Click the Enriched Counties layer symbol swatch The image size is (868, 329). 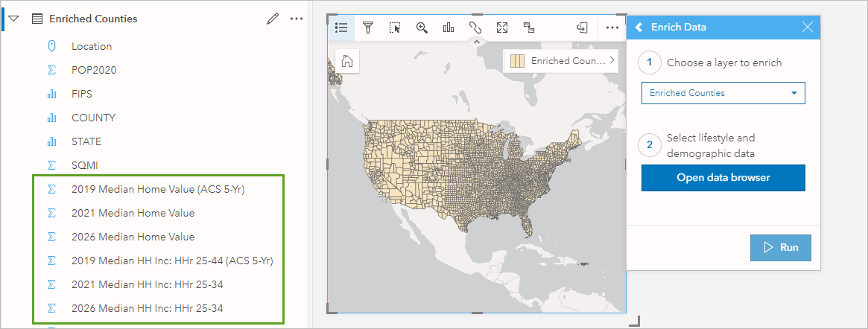click(517, 61)
